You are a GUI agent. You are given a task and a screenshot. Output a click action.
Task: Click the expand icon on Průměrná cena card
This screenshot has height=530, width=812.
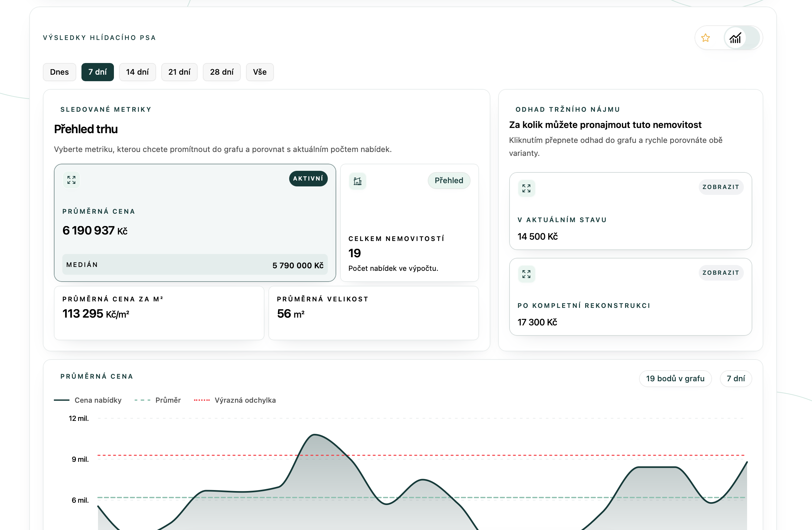tap(71, 180)
